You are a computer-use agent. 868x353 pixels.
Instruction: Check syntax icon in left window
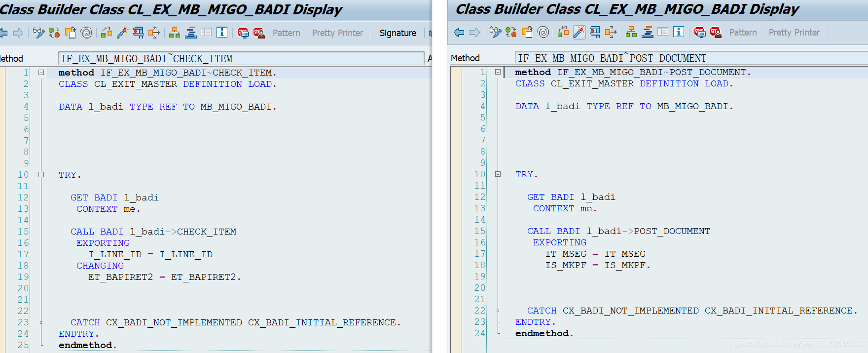click(x=106, y=33)
